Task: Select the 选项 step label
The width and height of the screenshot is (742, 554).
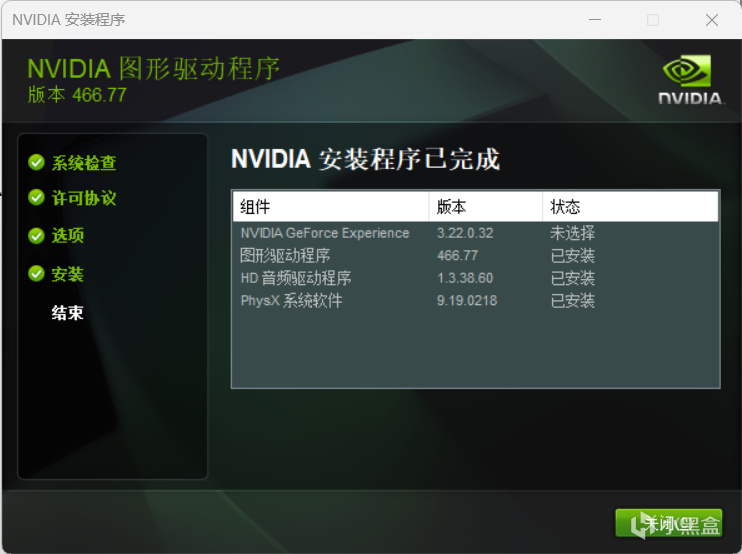Action: tap(68, 236)
